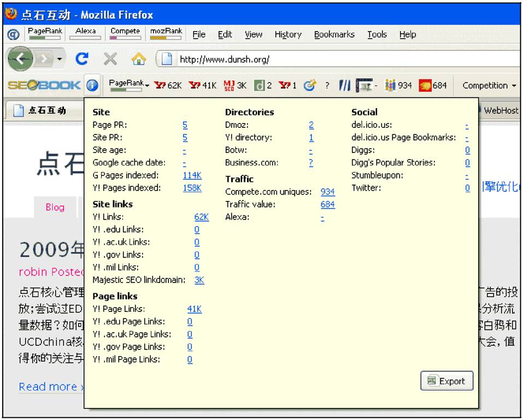Go to the home page icon
The height and width of the screenshot is (420, 523).
click(139, 60)
